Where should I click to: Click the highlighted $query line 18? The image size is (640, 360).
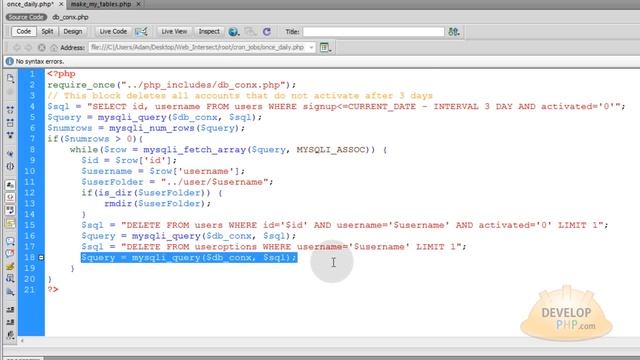coord(189,258)
